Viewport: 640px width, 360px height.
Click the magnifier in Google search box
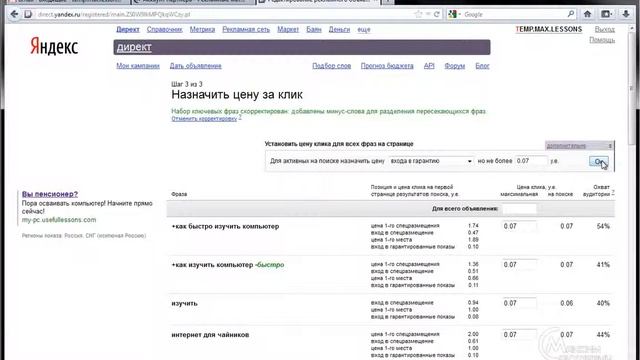(571, 14)
